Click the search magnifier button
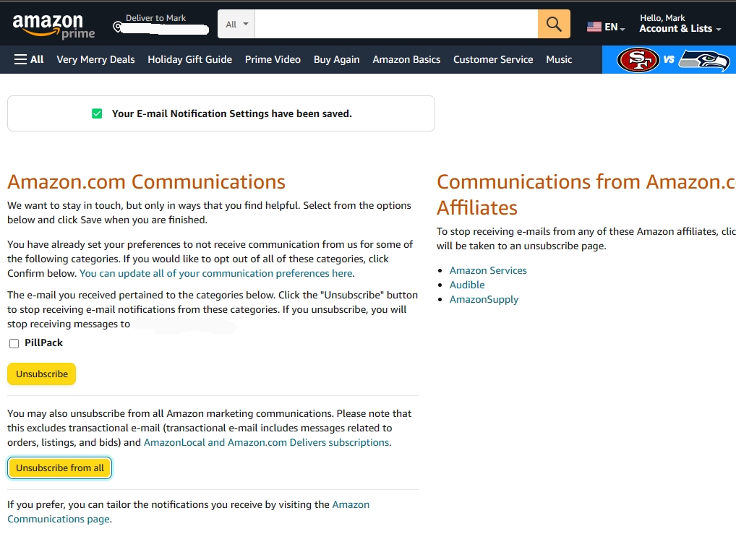Screen dimensions: 736x560 (x=554, y=24)
